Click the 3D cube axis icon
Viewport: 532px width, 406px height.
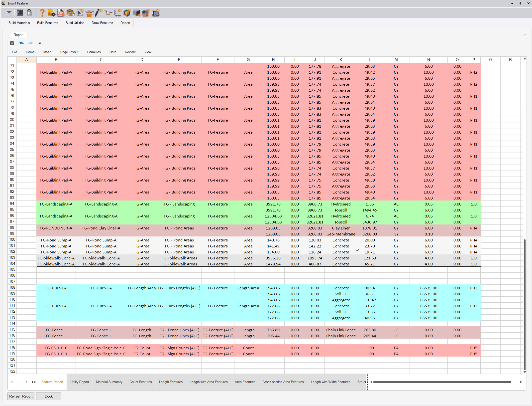(x=127, y=13)
